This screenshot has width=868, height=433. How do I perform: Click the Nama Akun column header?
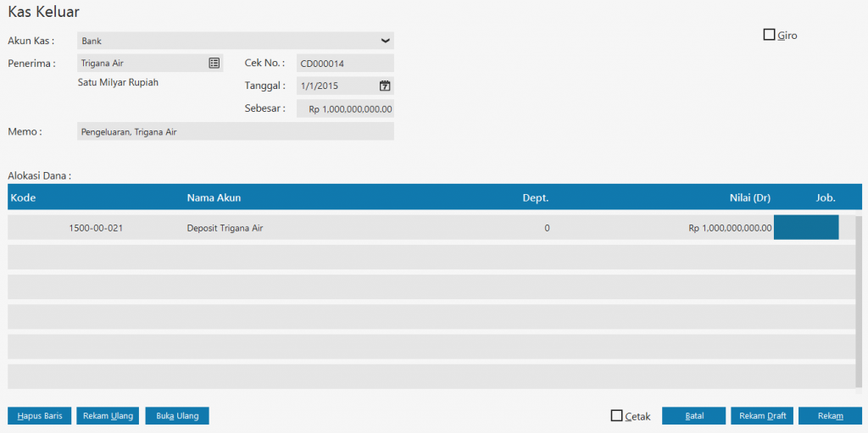click(214, 197)
